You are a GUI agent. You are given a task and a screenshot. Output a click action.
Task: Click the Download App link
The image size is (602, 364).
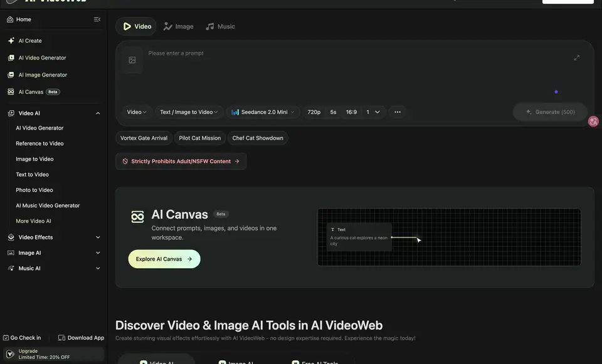pos(81,338)
